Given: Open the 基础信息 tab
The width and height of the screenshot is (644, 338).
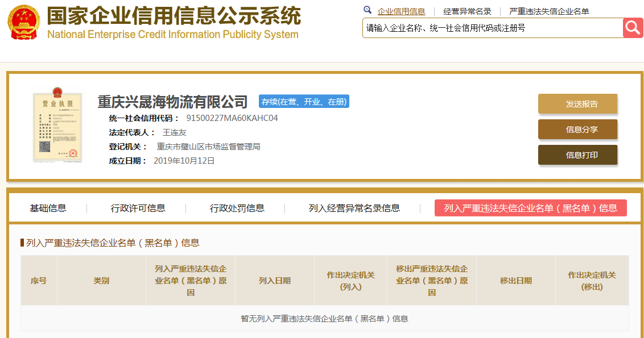Looking at the screenshot, I should tap(48, 208).
